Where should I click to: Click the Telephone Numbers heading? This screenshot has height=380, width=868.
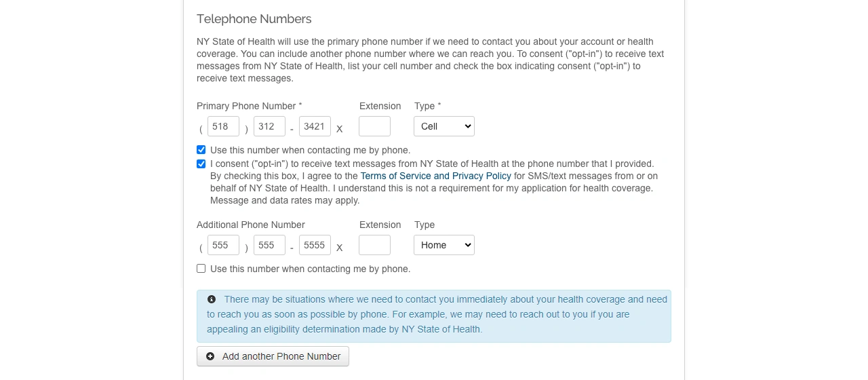pyautogui.click(x=254, y=19)
